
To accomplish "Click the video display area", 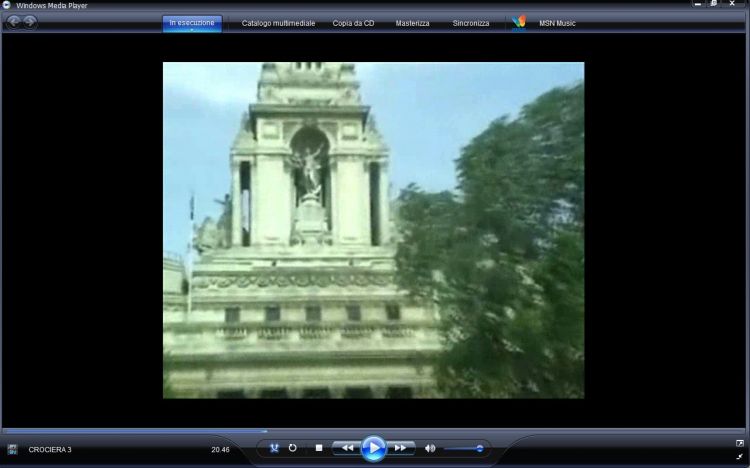I will pos(373,230).
